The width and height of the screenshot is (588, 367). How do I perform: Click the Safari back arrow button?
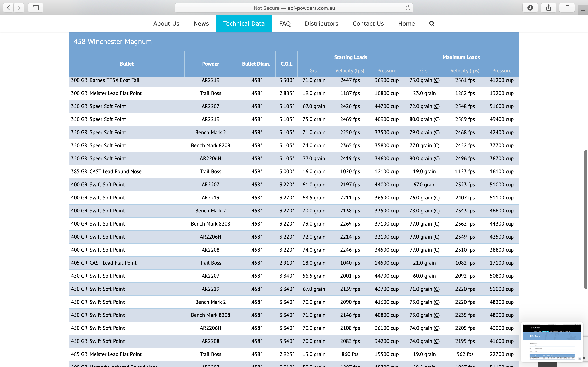(x=9, y=8)
